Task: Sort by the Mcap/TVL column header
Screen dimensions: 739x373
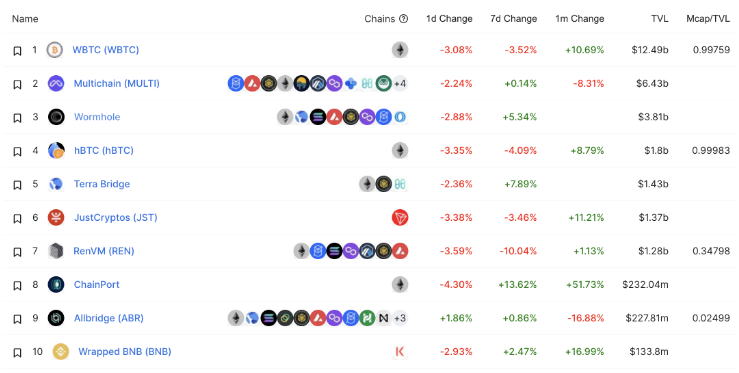Action: click(x=708, y=19)
